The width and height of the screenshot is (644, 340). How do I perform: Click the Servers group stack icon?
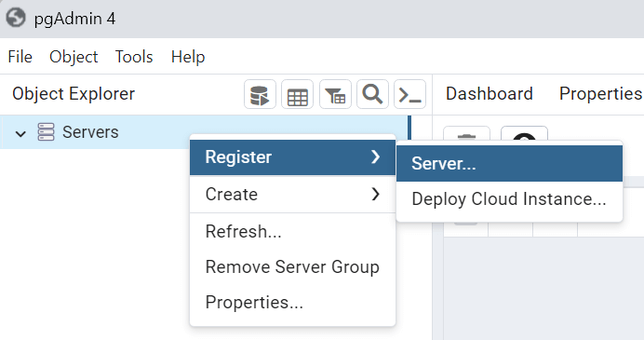[46, 132]
